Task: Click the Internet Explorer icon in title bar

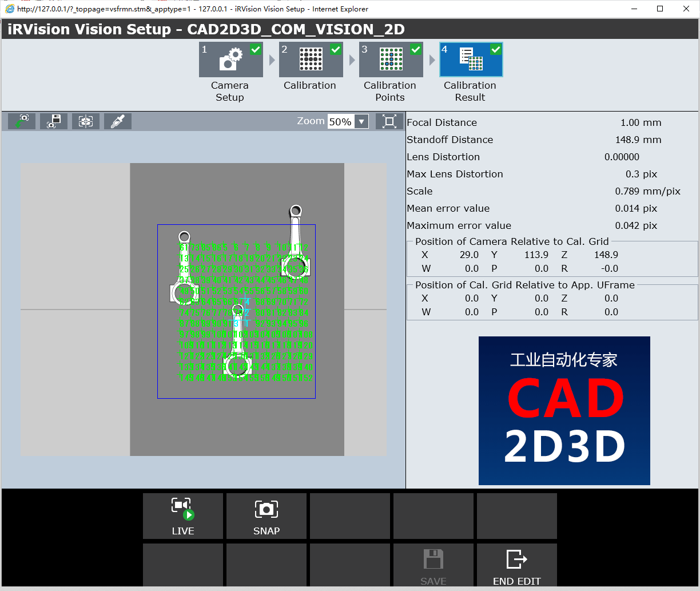Action: pos(10,9)
